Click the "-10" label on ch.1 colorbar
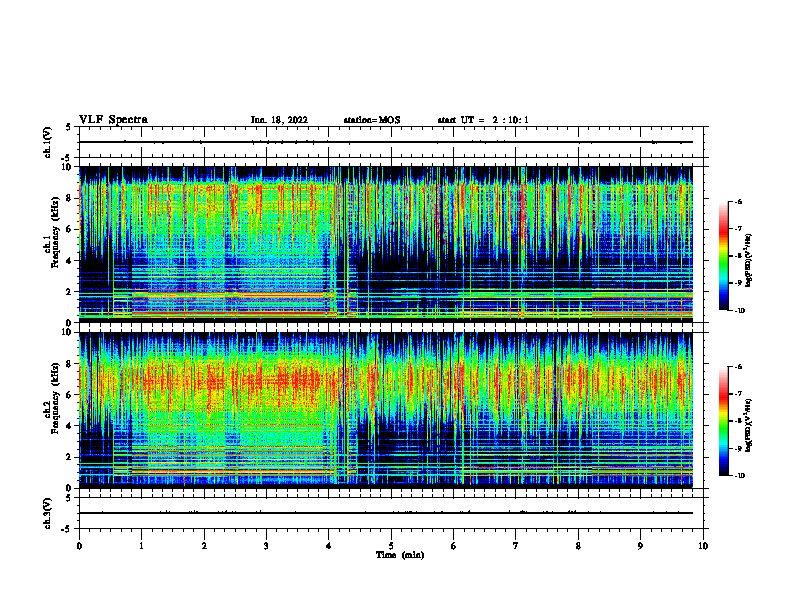792x612 pixels. point(740,311)
